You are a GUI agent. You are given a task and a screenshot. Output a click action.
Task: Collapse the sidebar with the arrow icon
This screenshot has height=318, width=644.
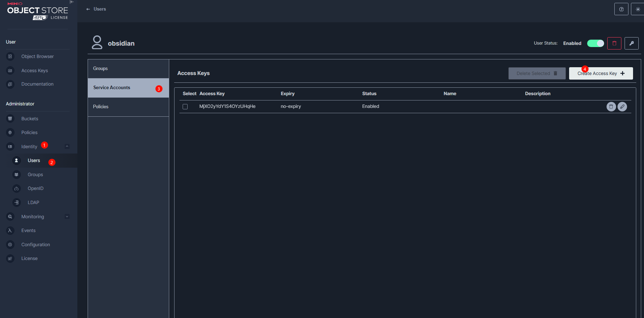72,2
